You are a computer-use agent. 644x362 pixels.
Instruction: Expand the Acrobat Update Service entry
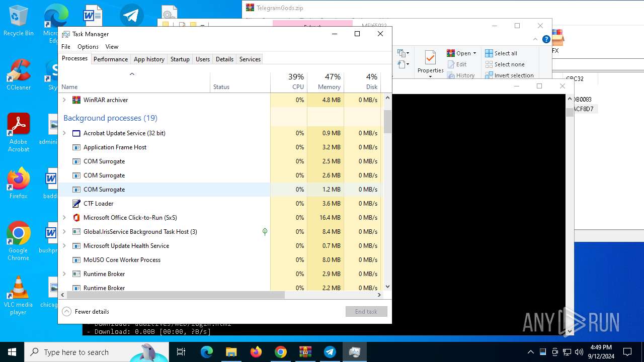[64, 133]
